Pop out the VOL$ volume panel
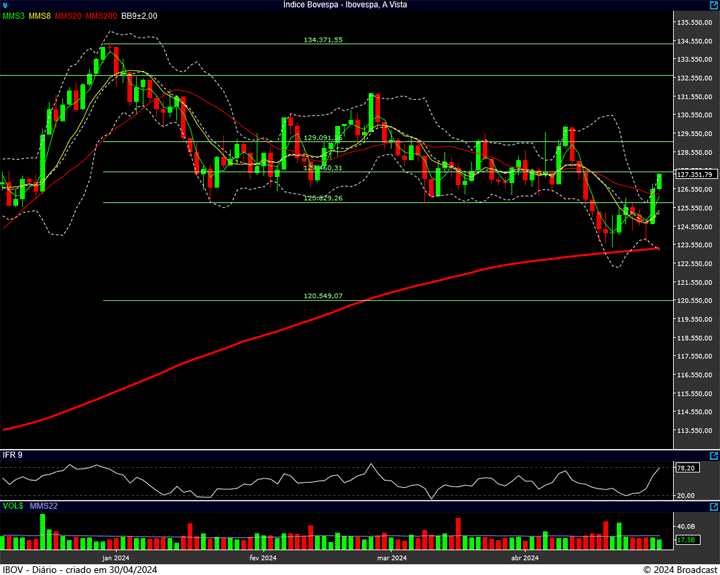This screenshot has width=720, height=575. (x=712, y=507)
